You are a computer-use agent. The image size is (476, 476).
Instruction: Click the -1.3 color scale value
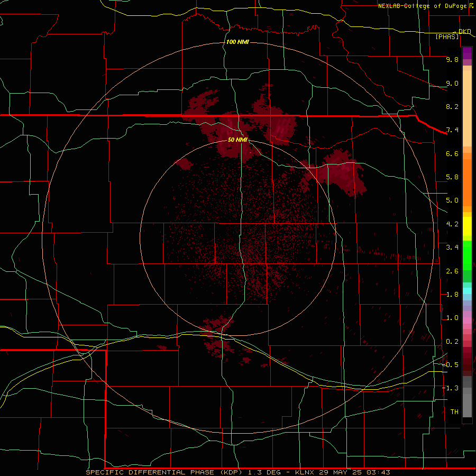(x=451, y=388)
